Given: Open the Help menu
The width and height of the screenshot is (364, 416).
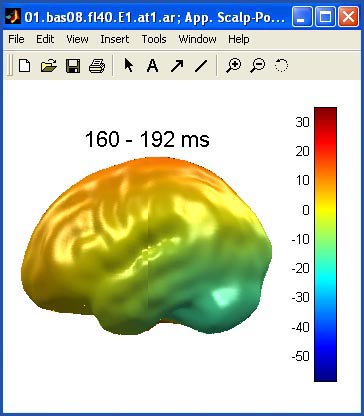Looking at the screenshot, I should click(239, 39).
